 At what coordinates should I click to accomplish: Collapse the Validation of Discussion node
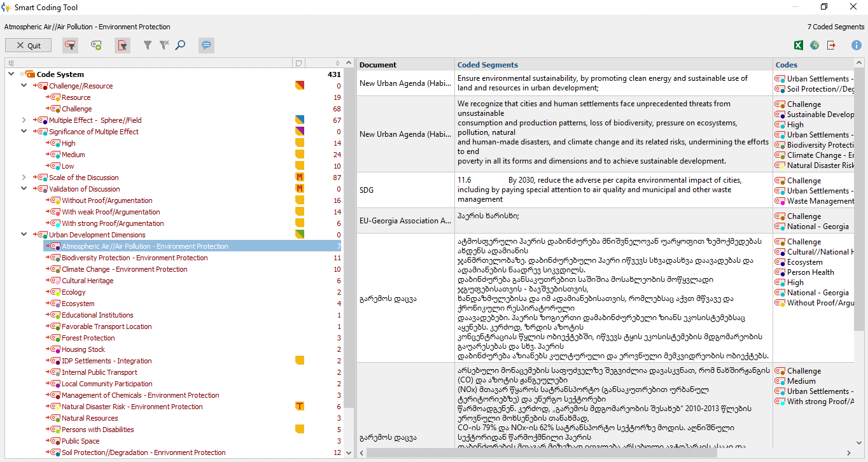(x=24, y=189)
